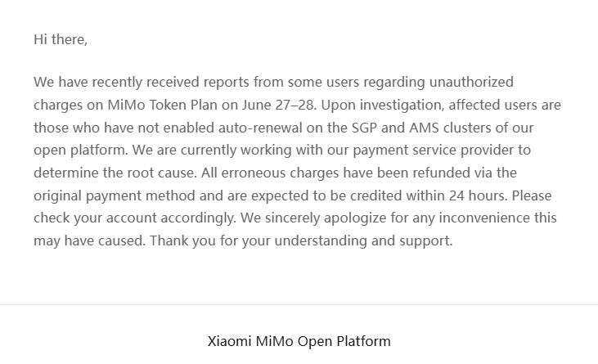
Task: Click the phrase "original payment method"
Action: tap(115, 195)
